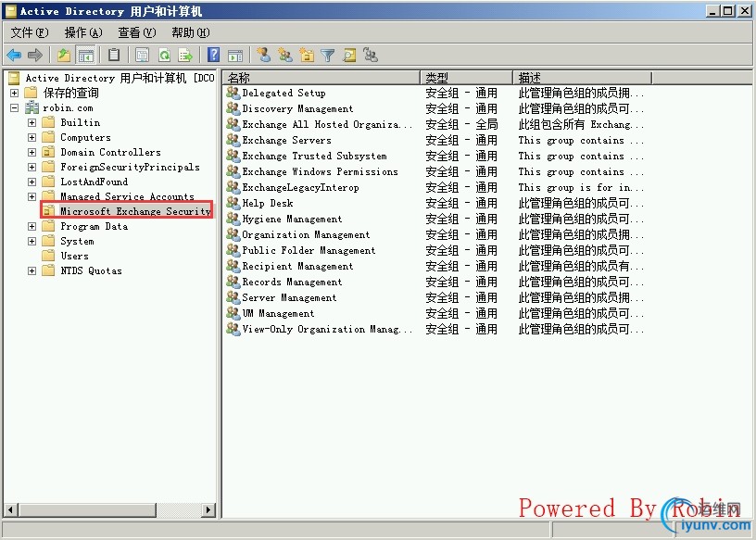Open Help with the blue question mark icon

[x=214, y=55]
